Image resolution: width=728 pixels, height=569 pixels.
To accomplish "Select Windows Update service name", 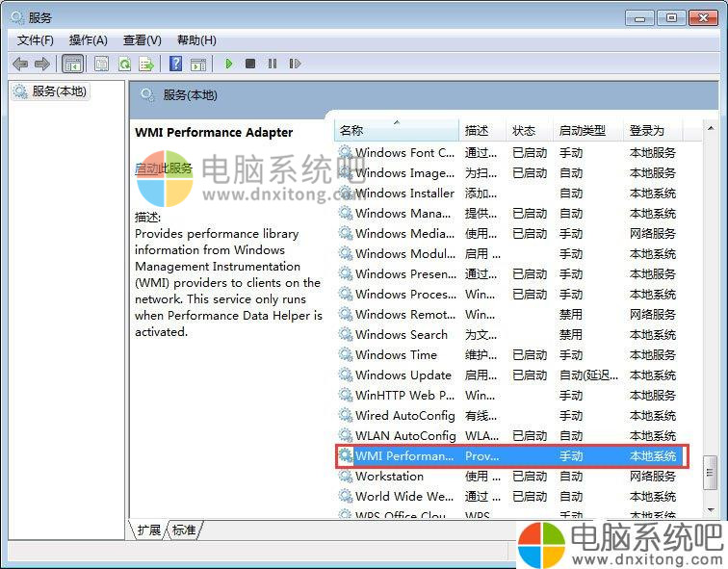I will click(x=403, y=375).
